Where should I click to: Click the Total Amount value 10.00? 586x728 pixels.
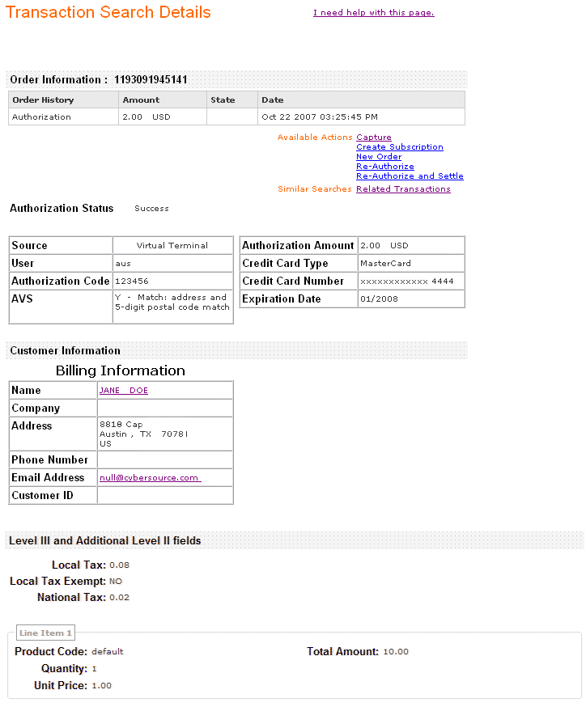[396, 652]
